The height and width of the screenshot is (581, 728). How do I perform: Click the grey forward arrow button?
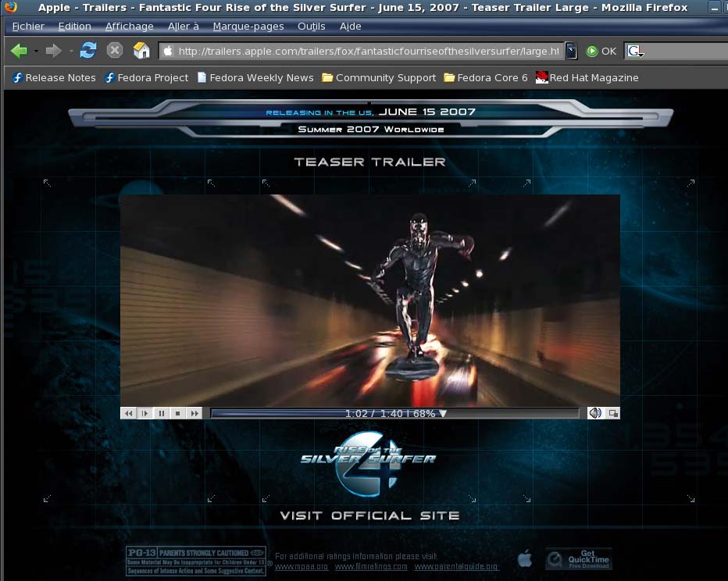53,51
